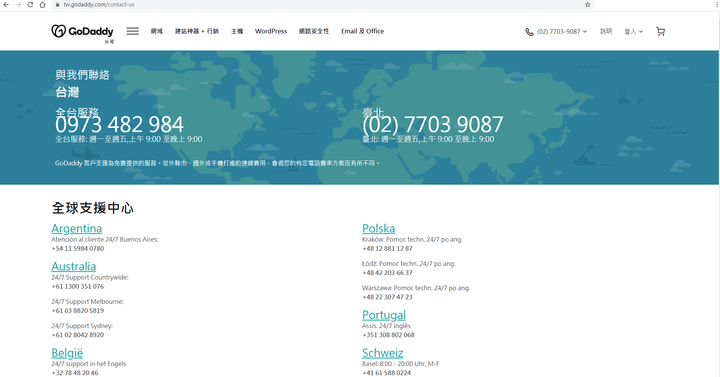Open the 主機 menu item

point(237,31)
